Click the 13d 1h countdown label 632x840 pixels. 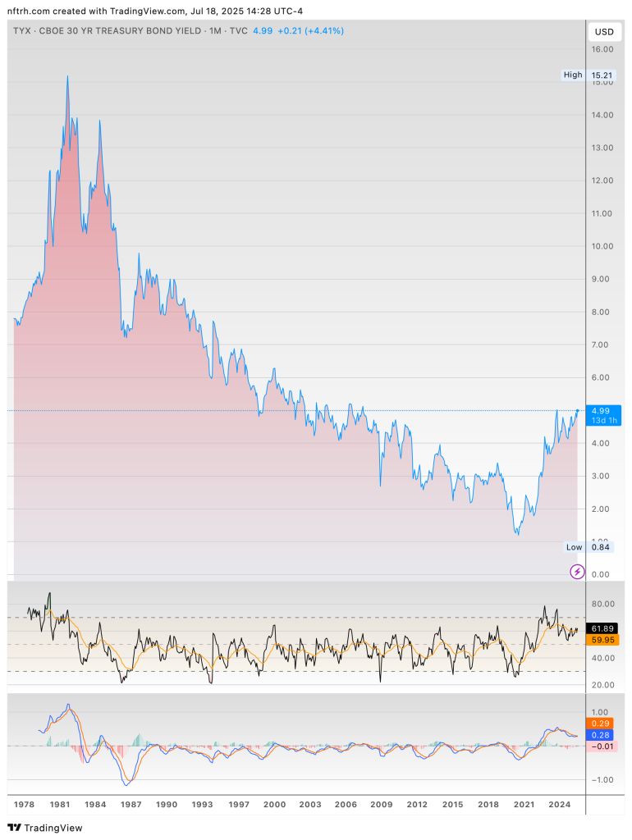pos(604,421)
